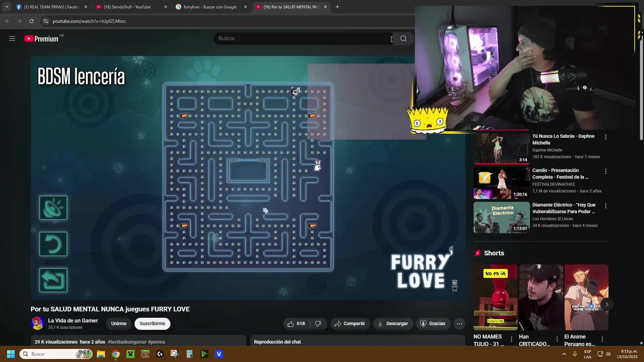Open options menu for Camilo Presentación video

(x=605, y=171)
